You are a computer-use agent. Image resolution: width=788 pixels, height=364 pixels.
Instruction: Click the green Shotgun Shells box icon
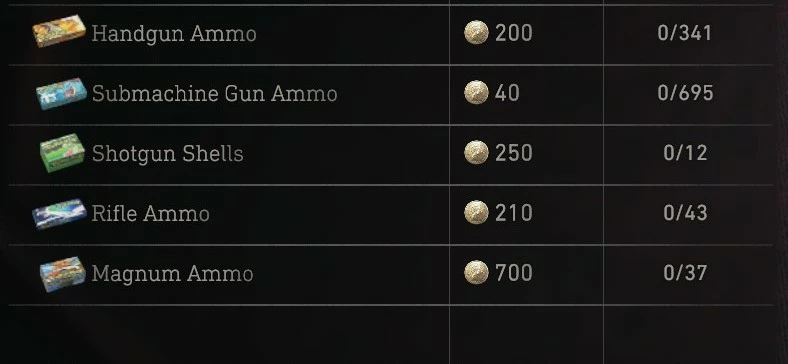tap(62, 153)
